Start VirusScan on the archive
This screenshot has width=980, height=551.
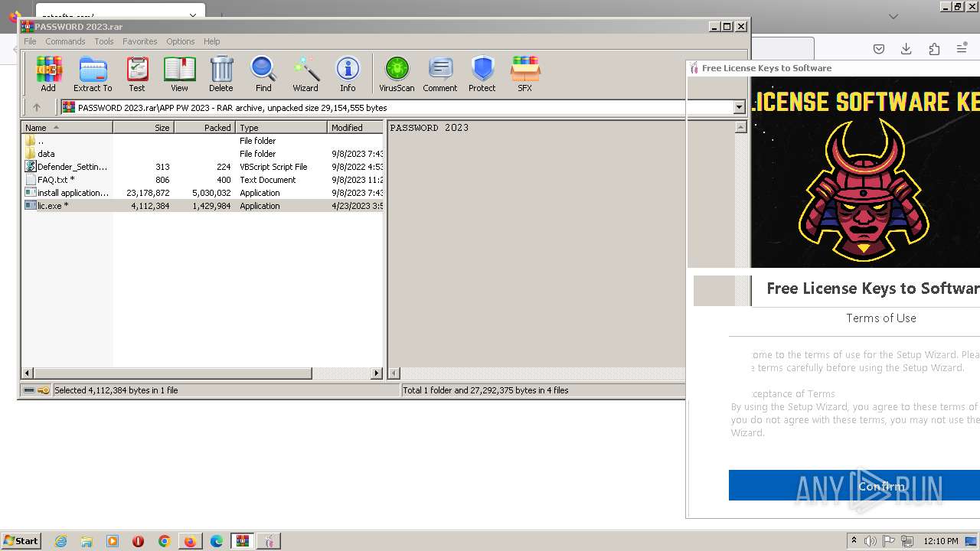click(397, 74)
